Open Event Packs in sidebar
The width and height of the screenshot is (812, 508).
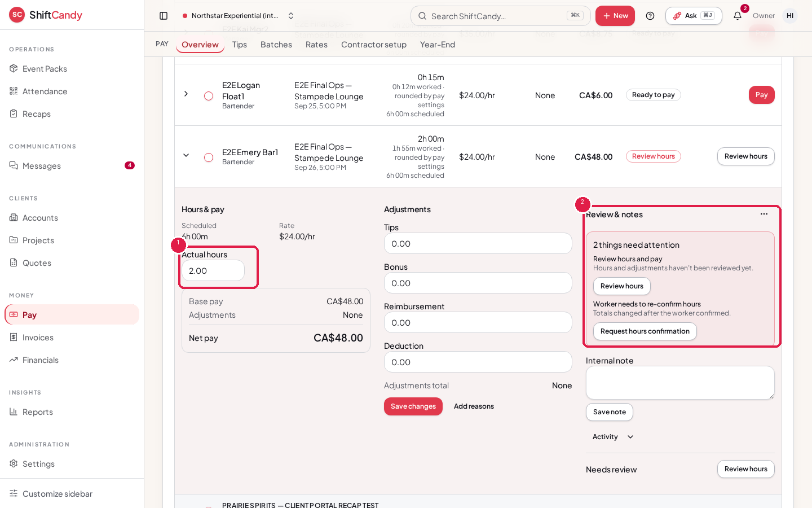[x=72, y=69]
